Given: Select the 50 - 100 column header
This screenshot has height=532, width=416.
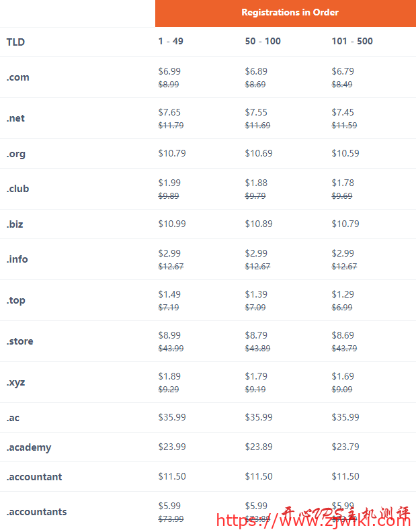Looking at the screenshot, I should coord(263,42).
